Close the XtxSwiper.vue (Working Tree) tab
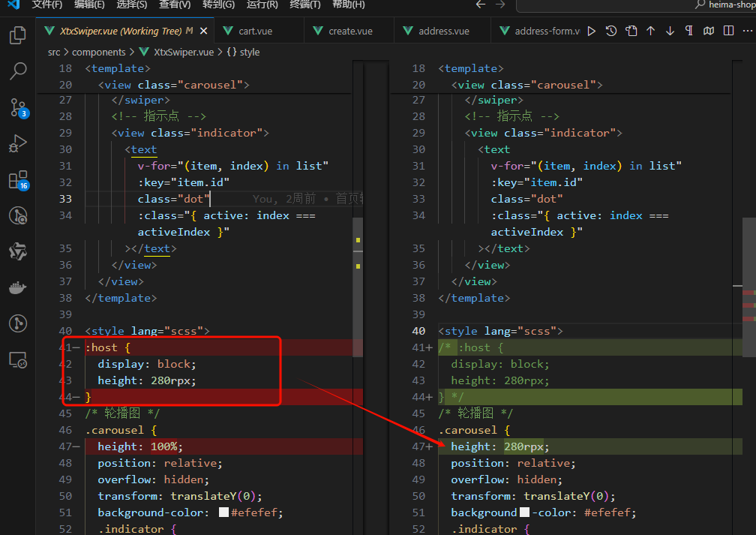 pos(203,31)
